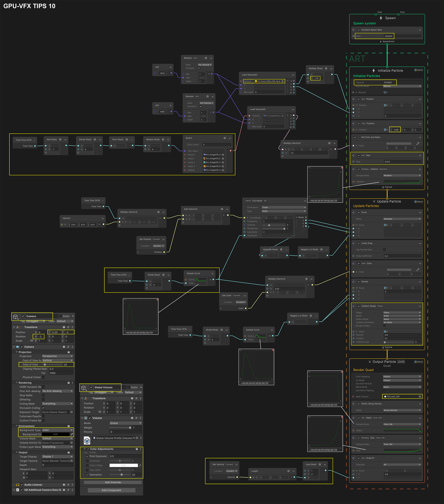Select ALL overrides in Color Adjustments
Screen dimensions: 444x504
point(86,452)
